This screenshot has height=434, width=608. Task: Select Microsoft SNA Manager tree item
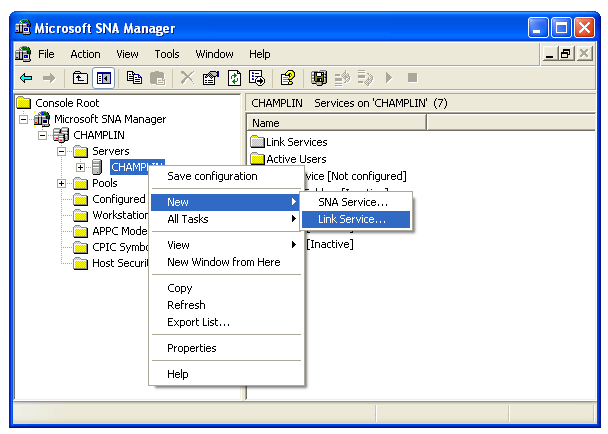[x=110, y=119]
